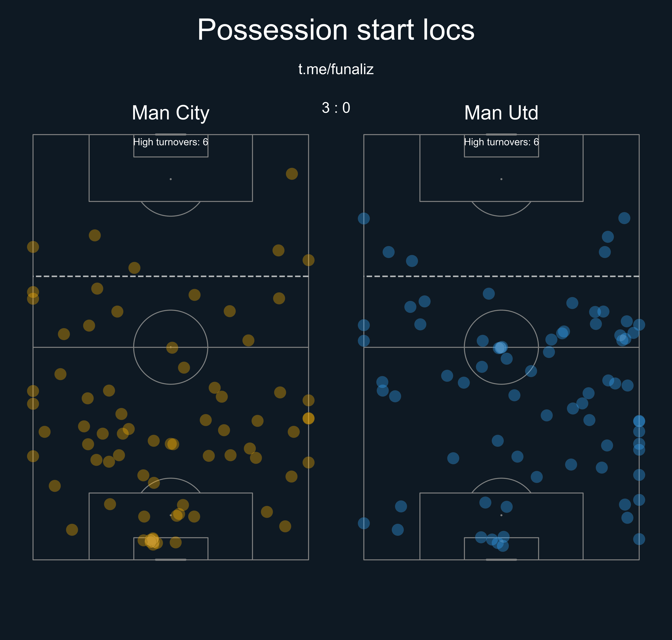The height and width of the screenshot is (640, 672).
Task: Click Man Utd's 'High turnovers: 6' label
Action: pos(501,142)
